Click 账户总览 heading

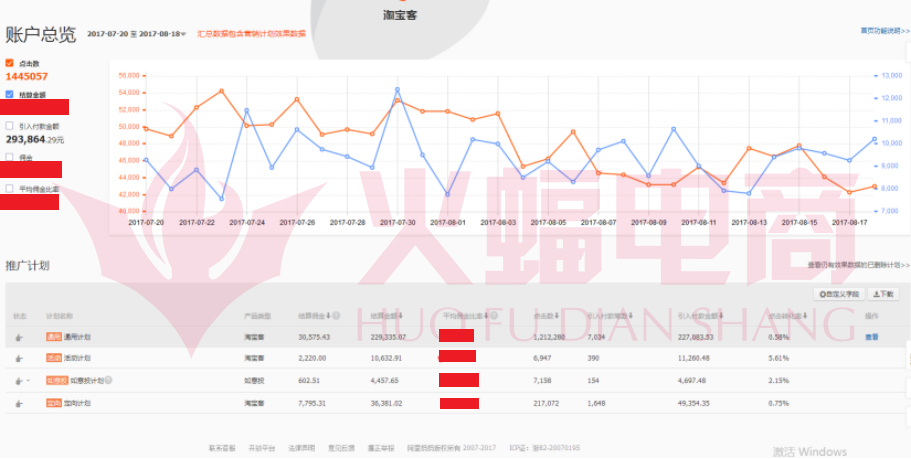41,35
